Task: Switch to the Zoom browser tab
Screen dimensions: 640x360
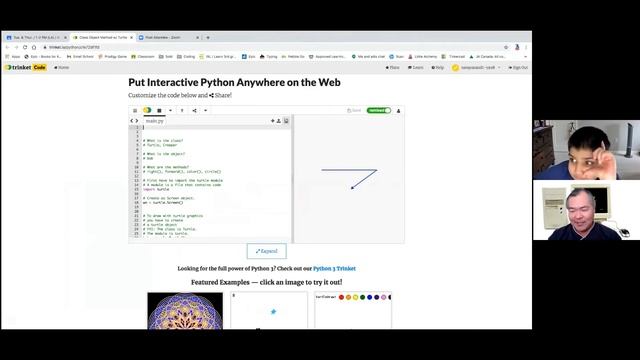Action: click(x=169, y=37)
